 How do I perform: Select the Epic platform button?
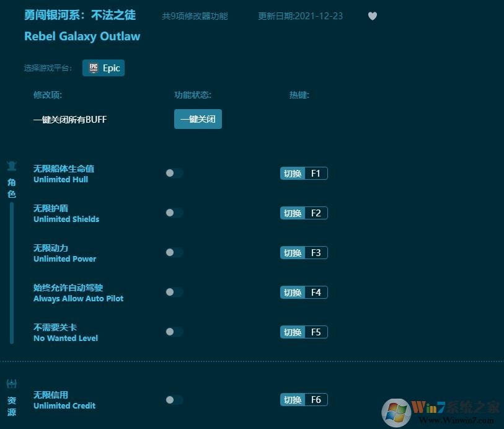click(104, 68)
